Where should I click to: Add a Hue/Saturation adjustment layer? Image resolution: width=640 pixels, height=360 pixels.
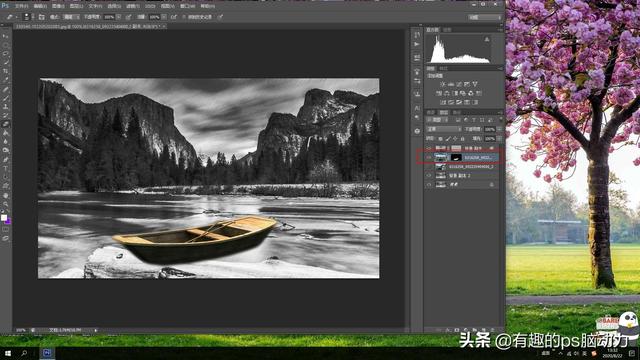click(x=439, y=93)
